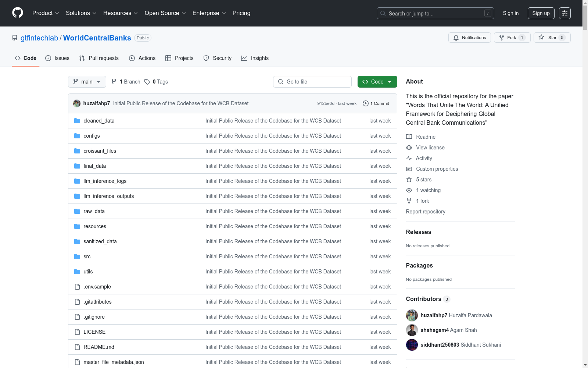Screen dimensions: 588x368
Task: Open the utils folder
Action: 88,272
